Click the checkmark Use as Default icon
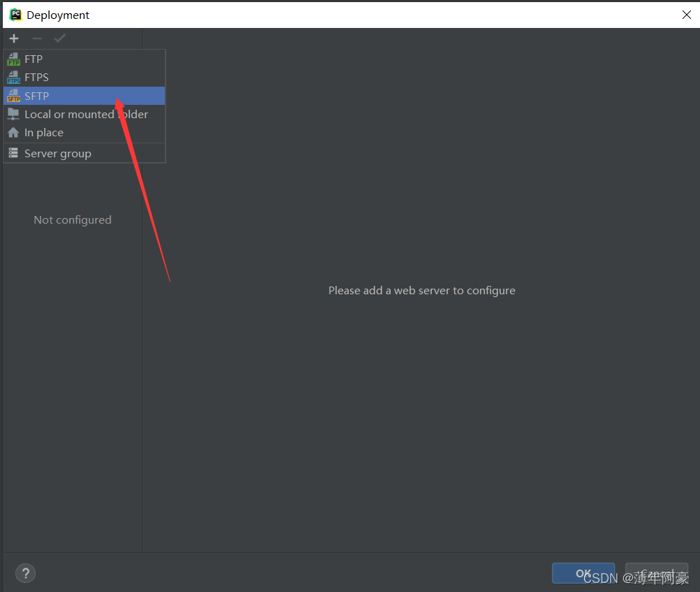Screen dimensions: 700x592 [60, 38]
